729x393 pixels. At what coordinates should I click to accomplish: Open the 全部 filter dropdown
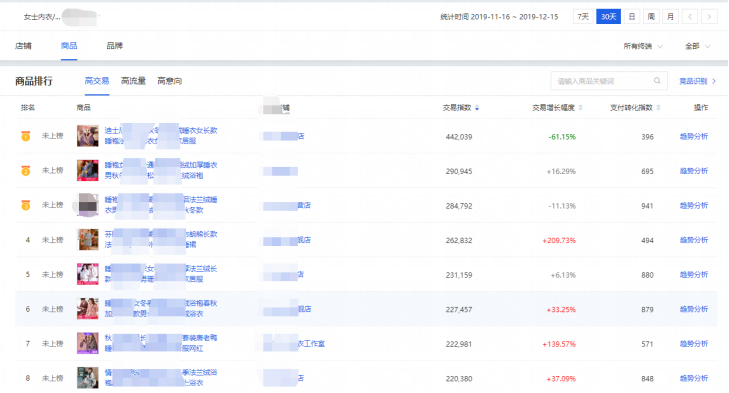tap(697, 46)
